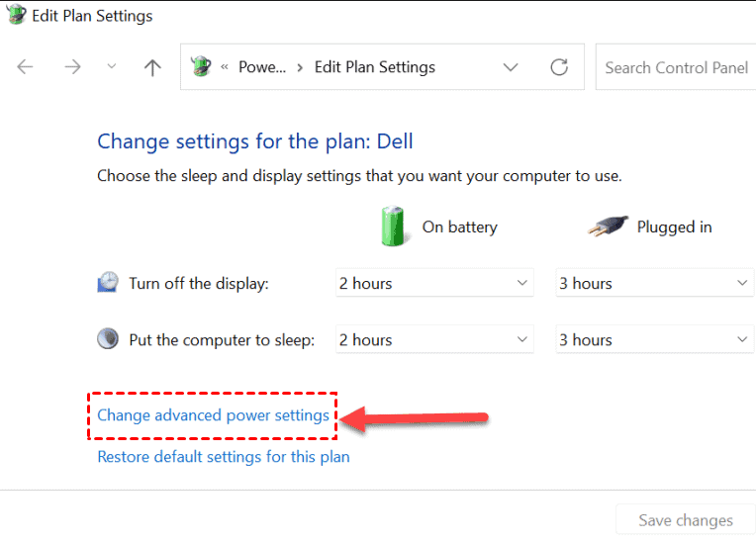Open battery Put computer to sleep dropdown
Viewport: 756px width, 545px height.
pyautogui.click(x=434, y=340)
